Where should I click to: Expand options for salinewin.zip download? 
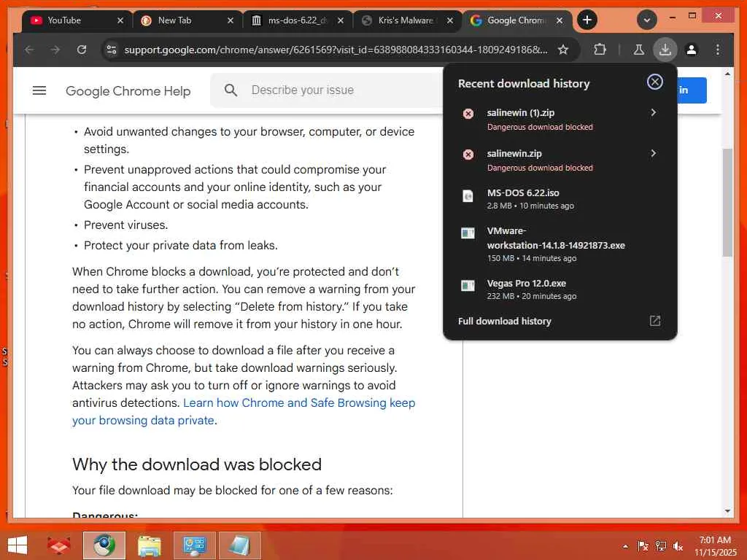tap(653, 153)
